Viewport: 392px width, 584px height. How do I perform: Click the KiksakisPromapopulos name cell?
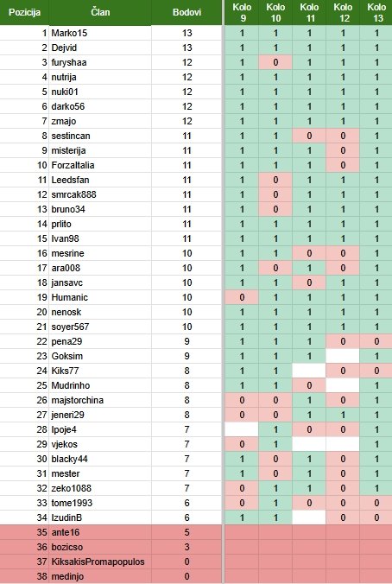pos(100,562)
